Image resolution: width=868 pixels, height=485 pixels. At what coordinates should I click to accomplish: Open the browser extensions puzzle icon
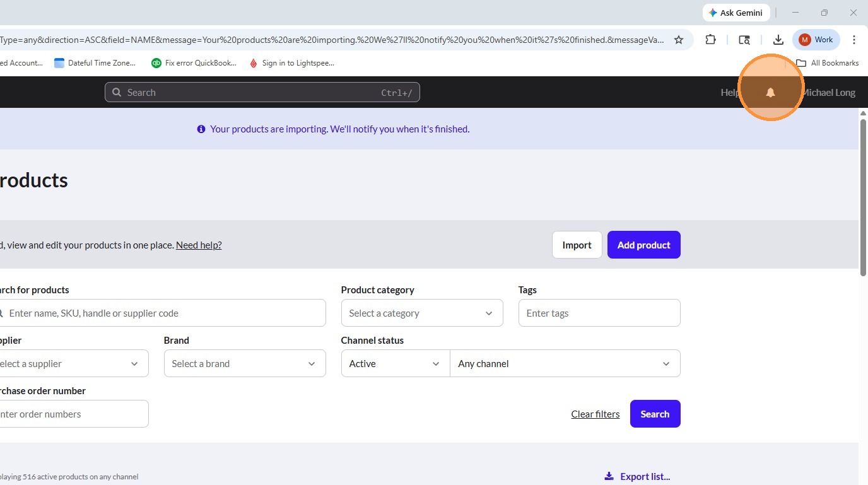coord(711,40)
